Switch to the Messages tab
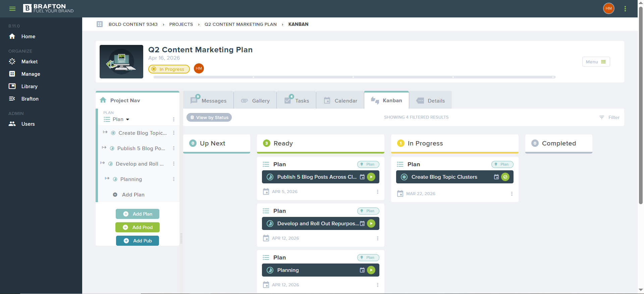The image size is (644, 294). [209, 100]
